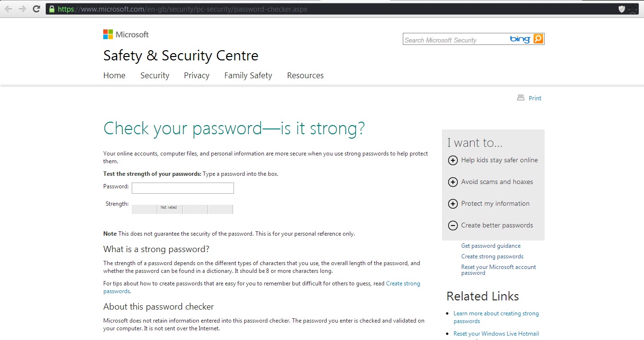Click the Print icon above the article
This screenshot has height=340, width=644.
[x=520, y=98]
